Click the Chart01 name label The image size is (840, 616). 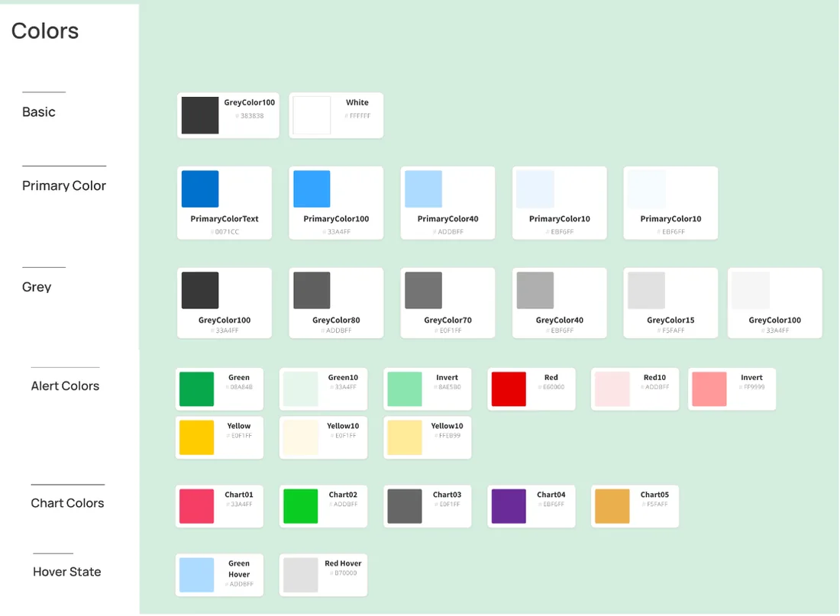pos(238,495)
